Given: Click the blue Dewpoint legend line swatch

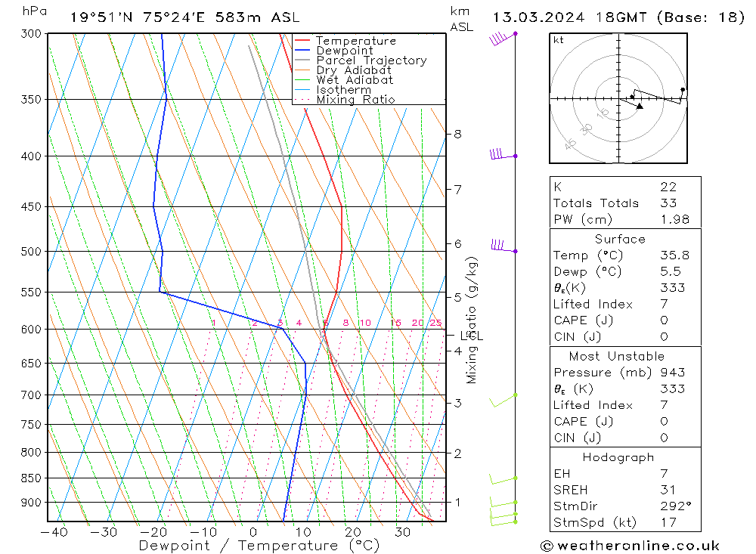Looking at the screenshot, I should click(x=302, y=50).
